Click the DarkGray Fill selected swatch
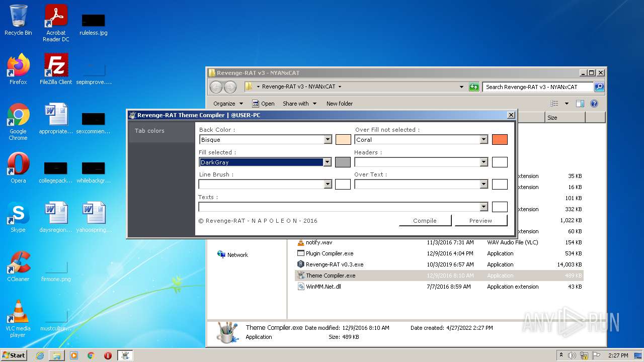Screen dimensions: 644x362 point(343,162)
